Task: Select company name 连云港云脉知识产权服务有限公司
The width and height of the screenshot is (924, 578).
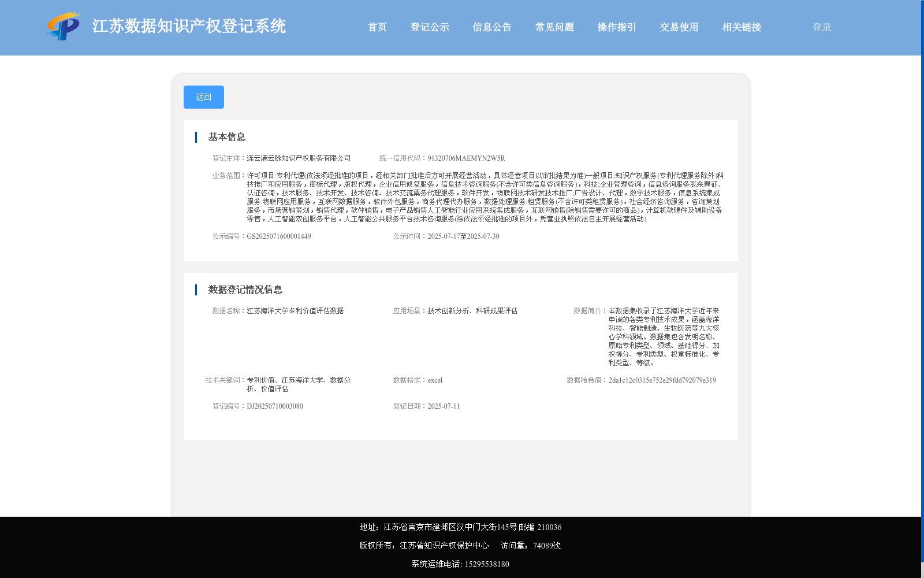Action: [x=299, y=158]
